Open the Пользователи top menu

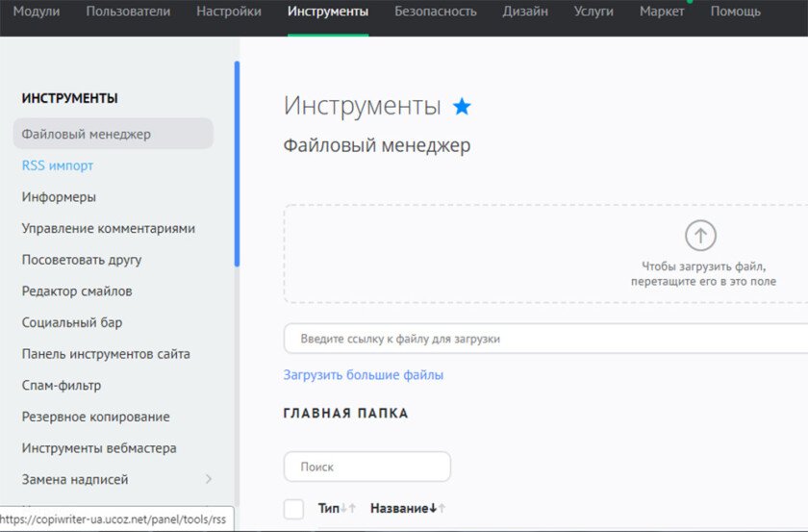pyautogui.click(x=128, y=12)
